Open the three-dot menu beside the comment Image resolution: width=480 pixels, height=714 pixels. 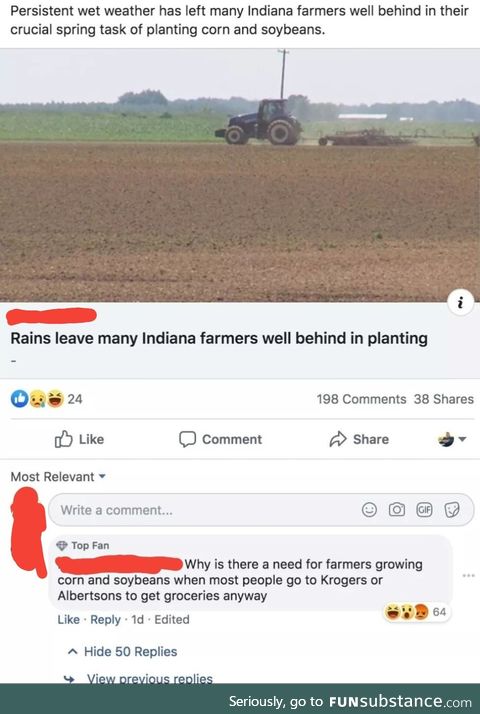[468, 576]
